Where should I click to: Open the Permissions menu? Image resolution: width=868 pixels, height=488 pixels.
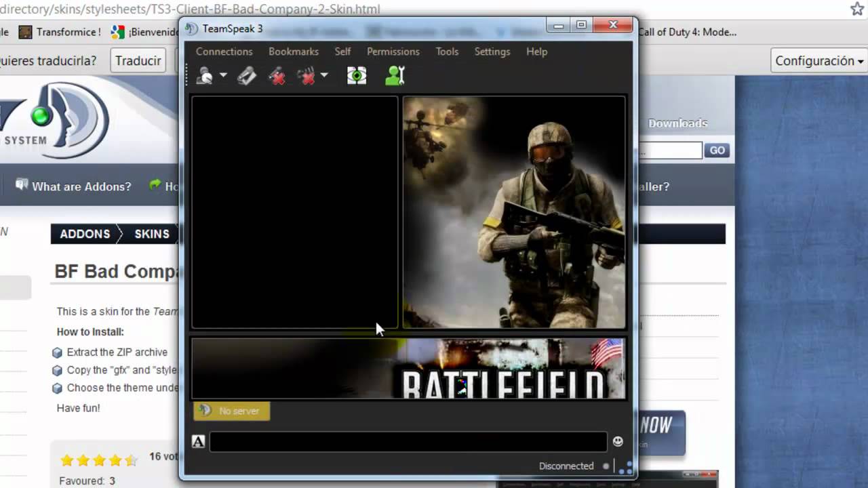[x=393, y=52]
